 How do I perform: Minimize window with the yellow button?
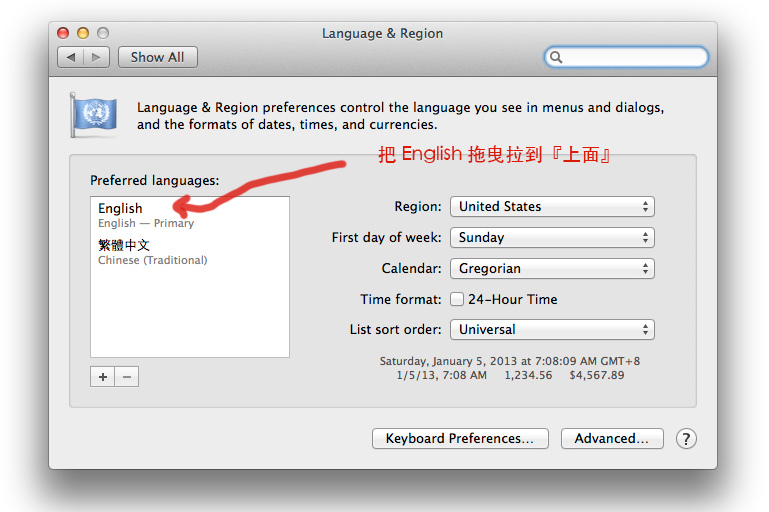(x=83, y=33)
